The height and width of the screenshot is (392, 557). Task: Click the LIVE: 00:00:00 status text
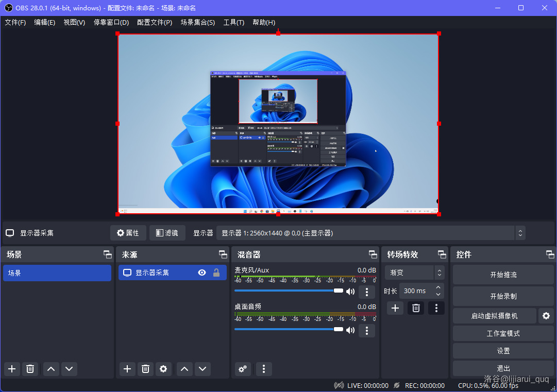(x=368, y=386)
